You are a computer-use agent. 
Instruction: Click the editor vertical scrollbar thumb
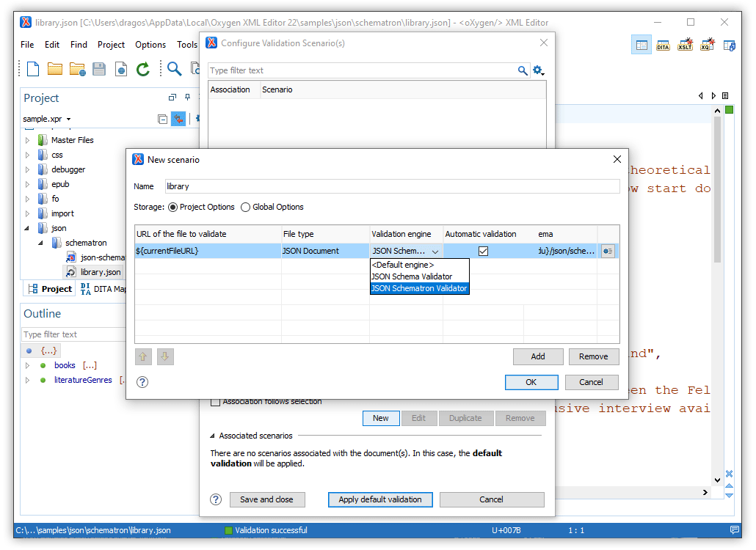click(x=717, y=188)
